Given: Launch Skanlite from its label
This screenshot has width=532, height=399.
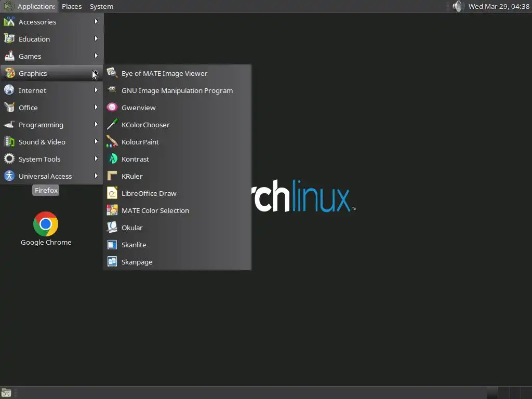Looking at the screenshot, I should pos(134,245).
